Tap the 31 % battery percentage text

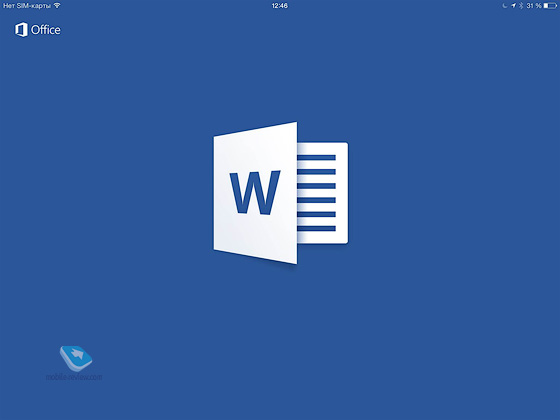[x=534, y=6]
